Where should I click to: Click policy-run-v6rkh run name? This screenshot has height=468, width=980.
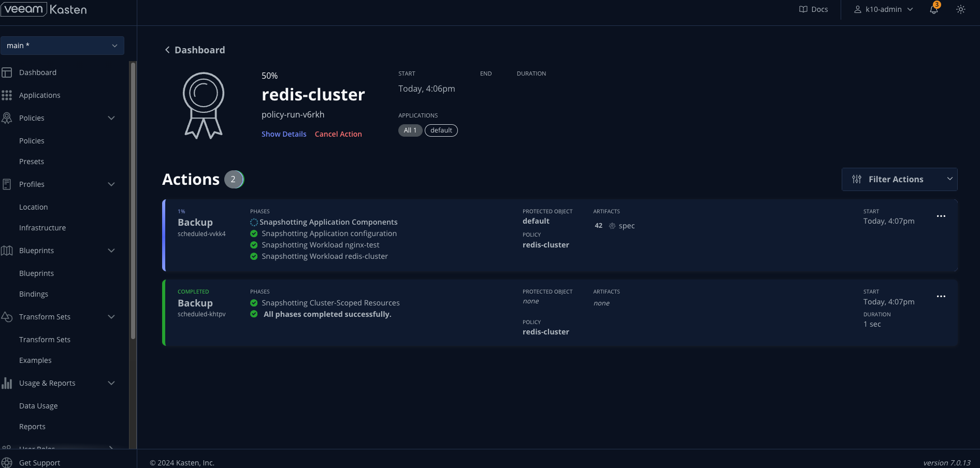click(293, 115)
